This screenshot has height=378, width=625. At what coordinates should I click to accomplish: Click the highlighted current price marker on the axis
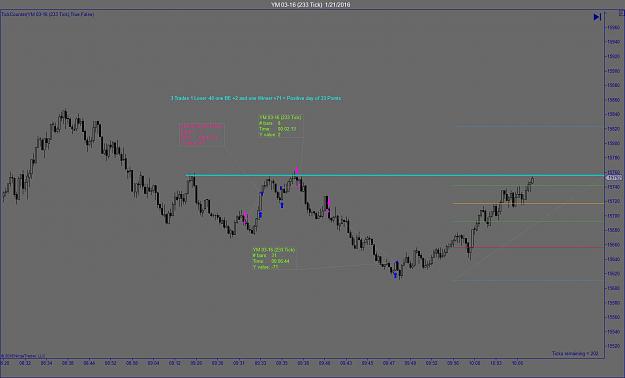(x=615, y=178)
